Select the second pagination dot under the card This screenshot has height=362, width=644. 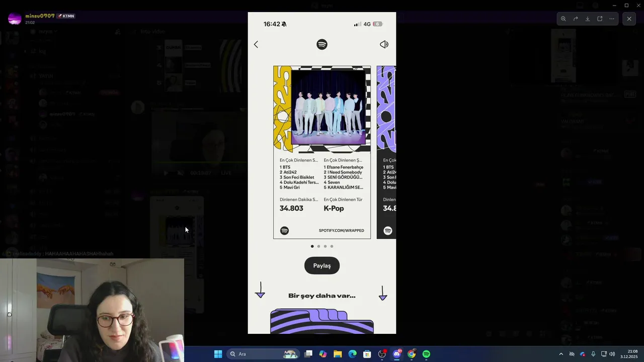pos(318,246)
